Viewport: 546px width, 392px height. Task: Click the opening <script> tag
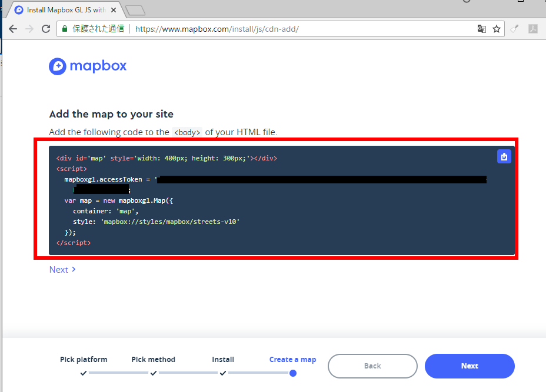point(71,169)
